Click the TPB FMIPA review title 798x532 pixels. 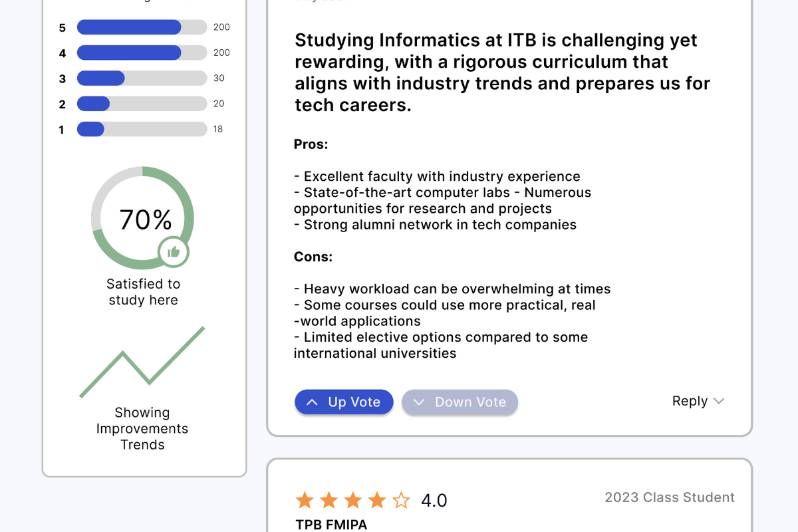[331, 525]
